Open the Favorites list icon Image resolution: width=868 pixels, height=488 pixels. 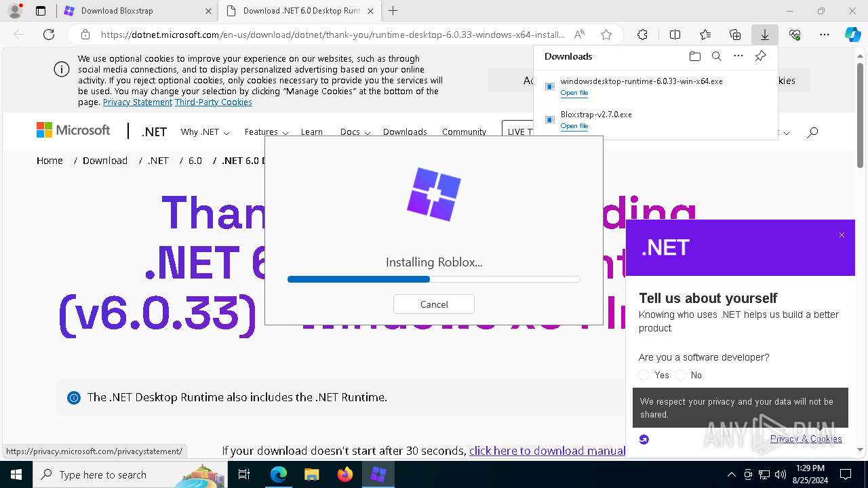705,35
